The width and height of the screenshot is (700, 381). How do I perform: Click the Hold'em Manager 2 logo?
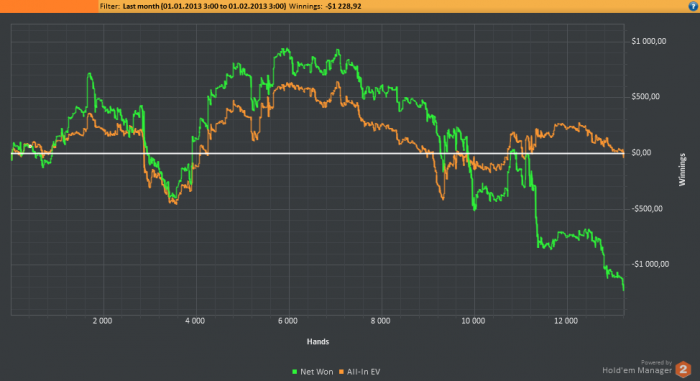[683, 369]
